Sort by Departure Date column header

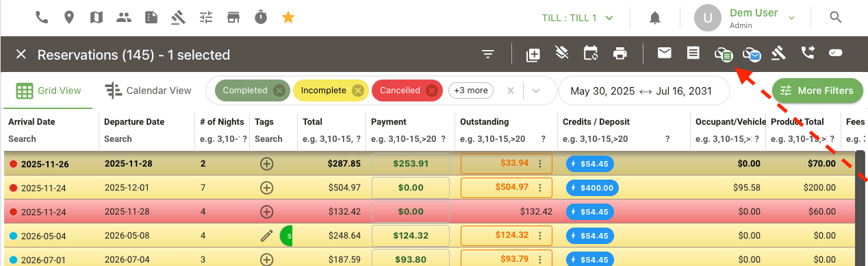pyautogui.click(x=134, y=122)
